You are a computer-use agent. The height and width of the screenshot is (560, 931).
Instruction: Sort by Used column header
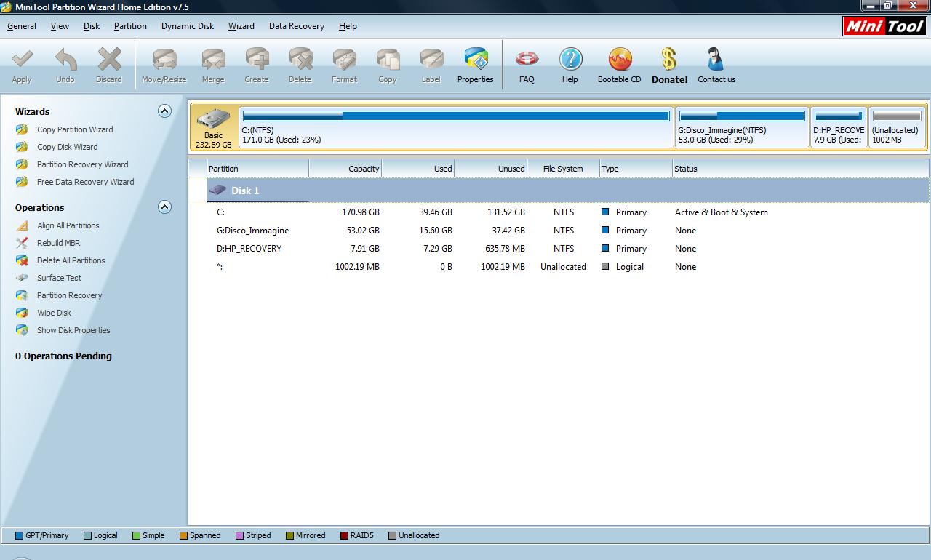point(418,169)
